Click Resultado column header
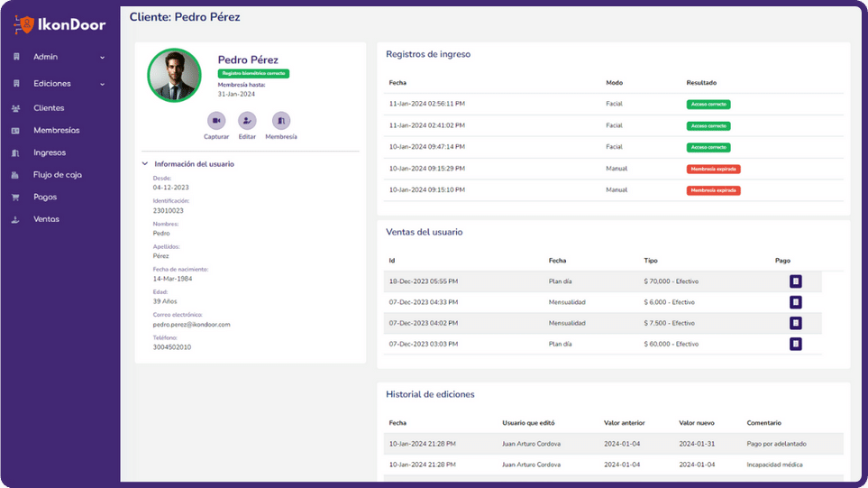This screenshot has width=868, height=488. (x=701, y=82)
